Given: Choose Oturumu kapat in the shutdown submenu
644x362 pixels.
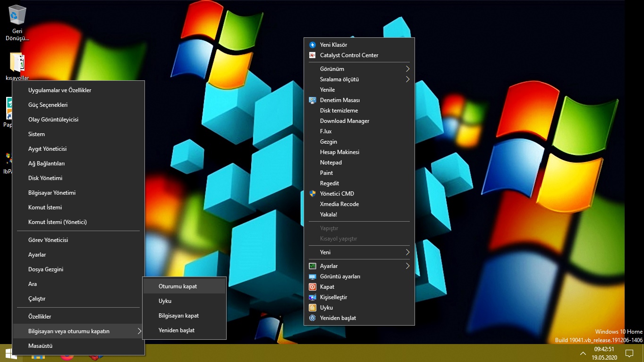Looking at the screenshot, I should click(x=185, y=286).
